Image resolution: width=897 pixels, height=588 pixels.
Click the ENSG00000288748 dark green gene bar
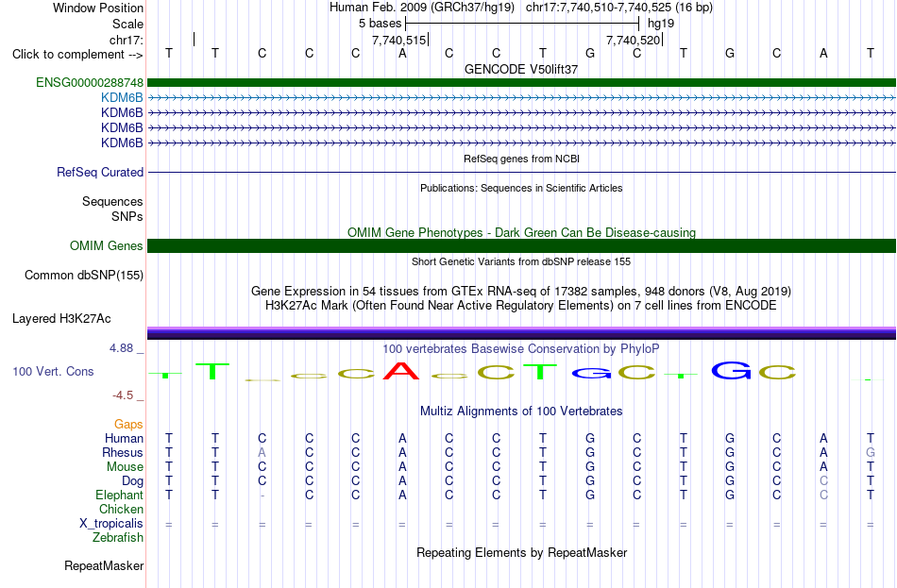(x=521, y=83)
